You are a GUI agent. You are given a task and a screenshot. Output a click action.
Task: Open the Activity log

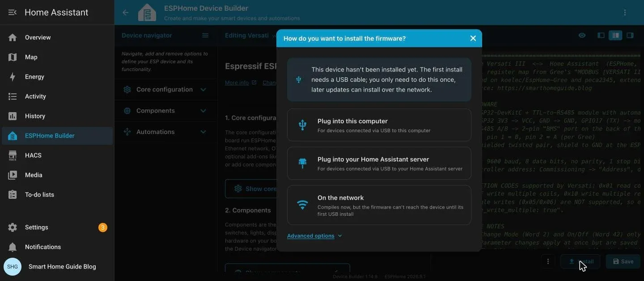click(x=57, y=96)
